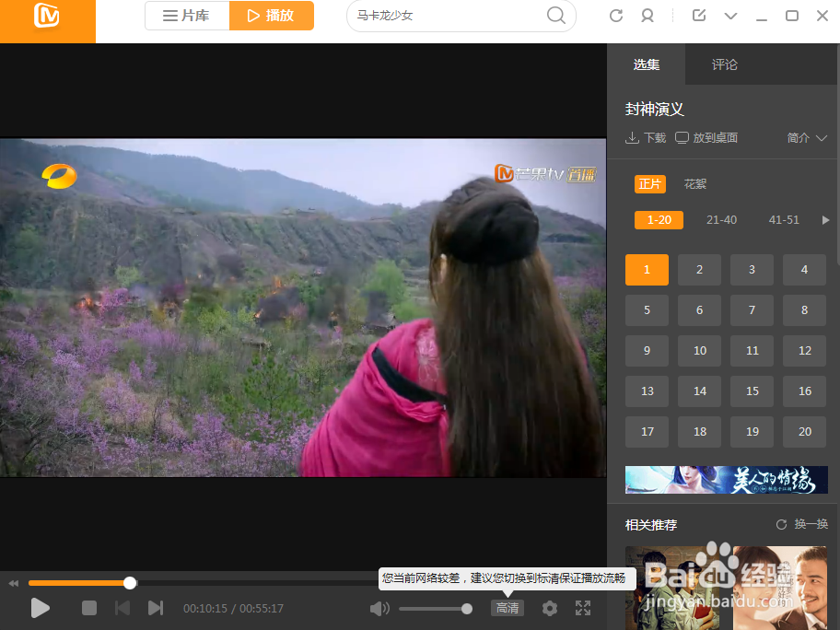This screenshot has width=840, height=630.
Task: Click the Mango TV logo
Action: point(47,16)
